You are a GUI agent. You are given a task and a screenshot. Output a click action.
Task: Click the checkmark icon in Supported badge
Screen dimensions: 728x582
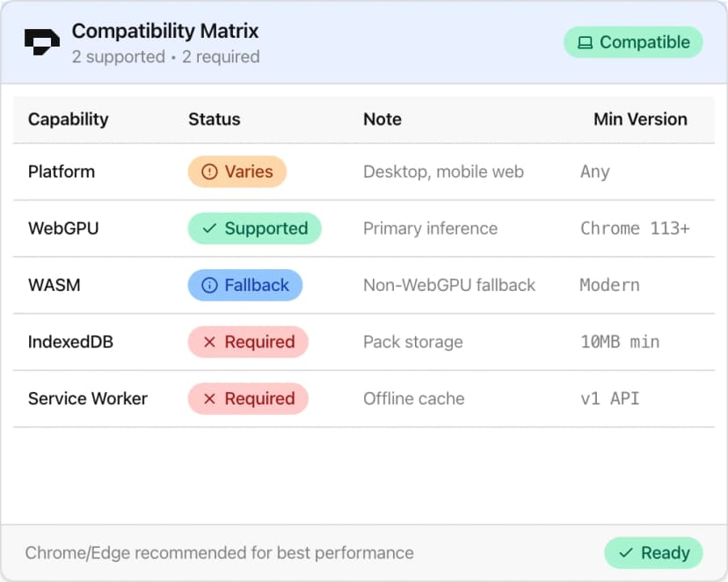click(208, 229)
